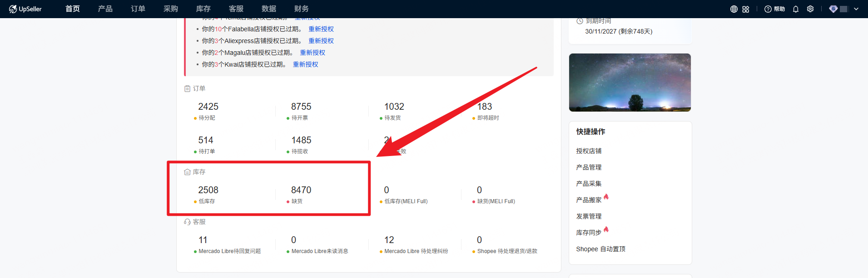The height and width of the screenshot is (278, 868).
Task: Click the UpSeller logo
Action: [x=25, y=9]
